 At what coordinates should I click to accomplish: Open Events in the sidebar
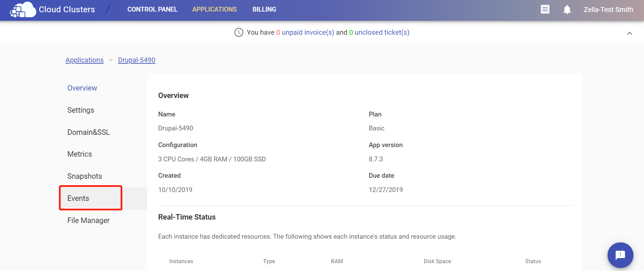78,198
